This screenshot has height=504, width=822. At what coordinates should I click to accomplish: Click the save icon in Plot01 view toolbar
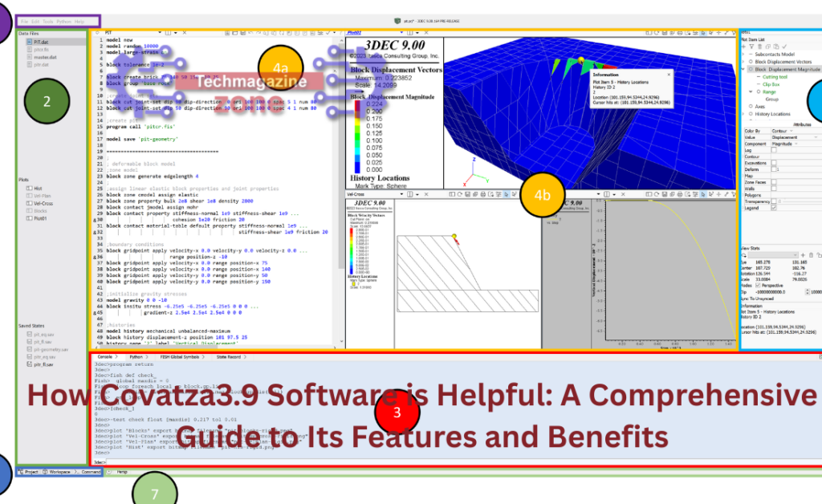click(665, 33)
